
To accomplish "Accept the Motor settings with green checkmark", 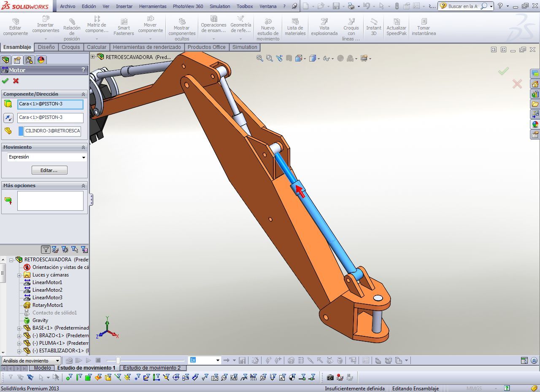I will [5, 81].
